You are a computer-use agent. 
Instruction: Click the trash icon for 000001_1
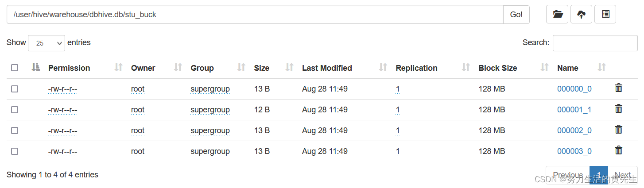619,109
